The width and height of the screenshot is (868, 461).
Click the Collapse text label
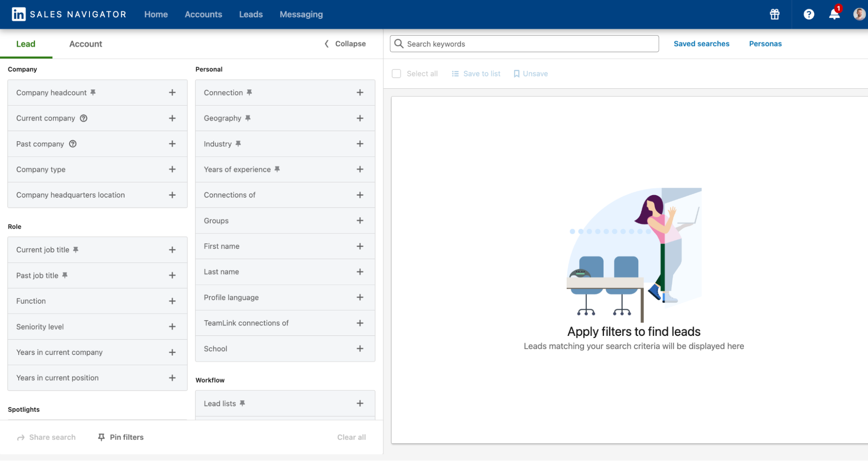click(350, 44)
